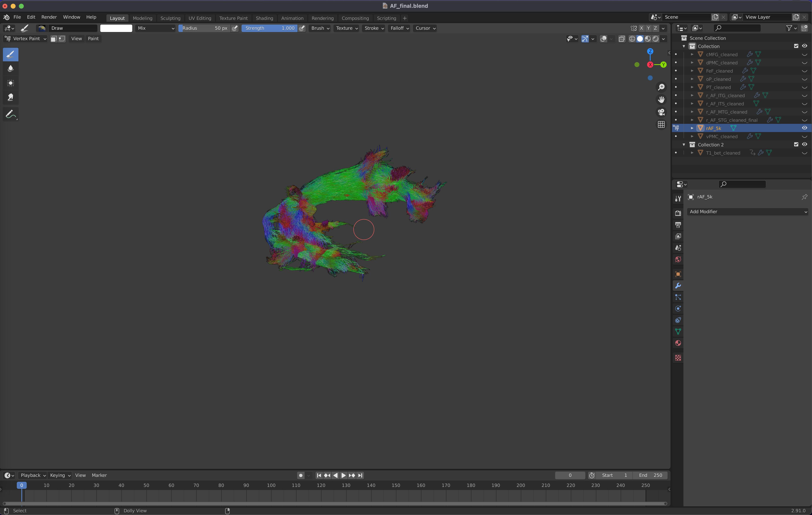Open the Object Constraints properties tab
The image size is (812, 515).
678,320
